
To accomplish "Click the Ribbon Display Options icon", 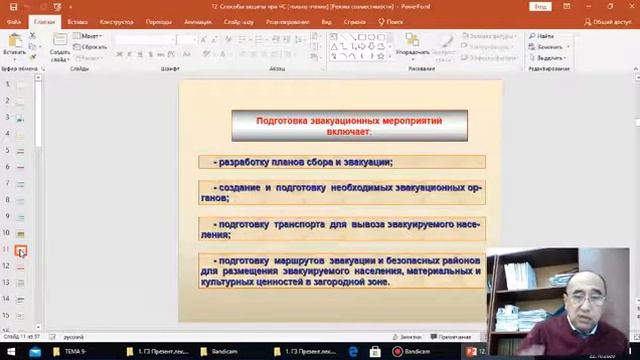I will pyautogui.click(x=567, y=7).
